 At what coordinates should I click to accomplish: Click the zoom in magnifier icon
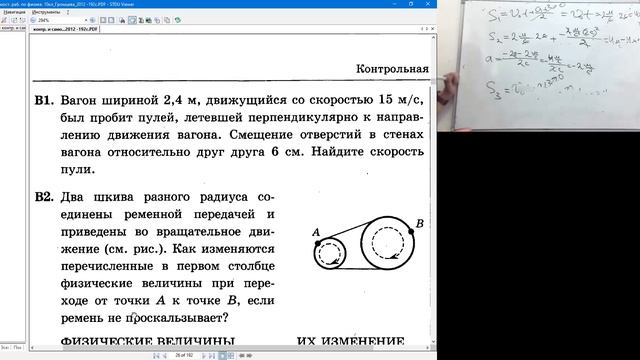[x=93, y=20]
